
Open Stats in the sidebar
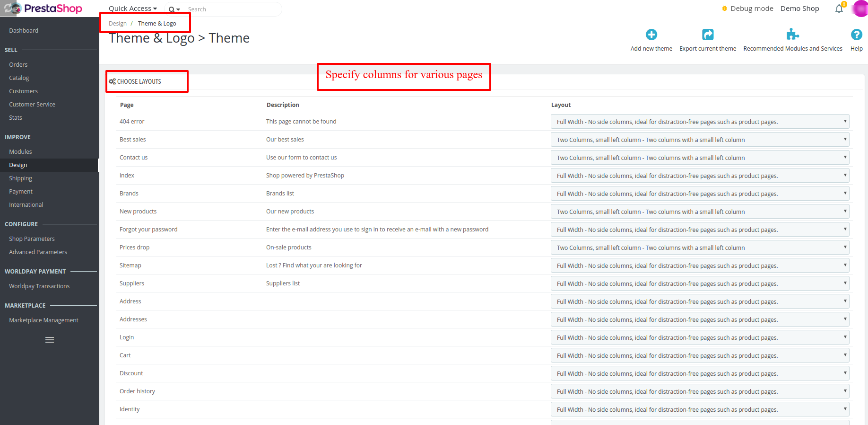click(16, 117)
